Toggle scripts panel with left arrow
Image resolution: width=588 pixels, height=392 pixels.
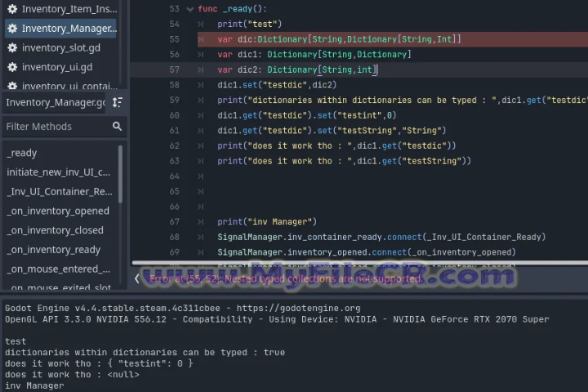coord(137,278)
